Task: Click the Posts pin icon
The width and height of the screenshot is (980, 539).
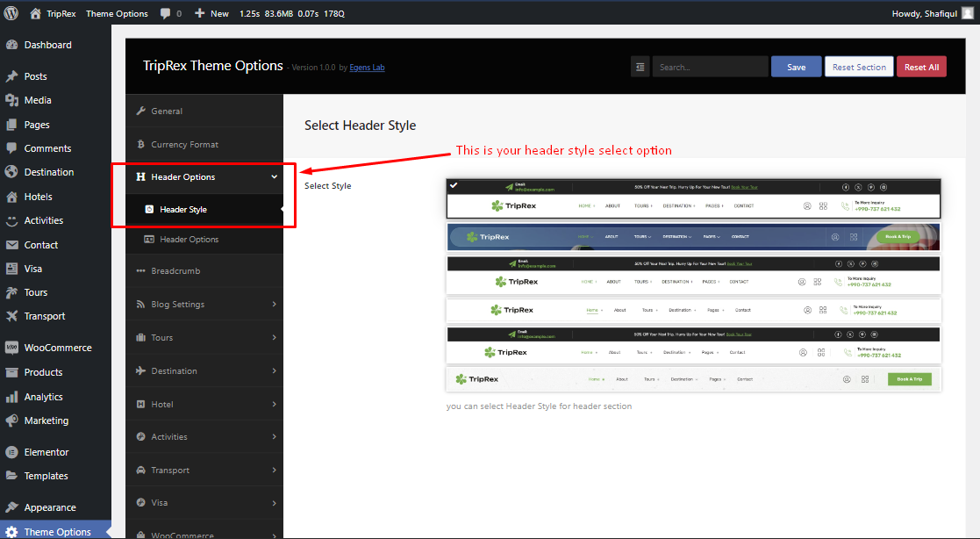Action: 11,76
